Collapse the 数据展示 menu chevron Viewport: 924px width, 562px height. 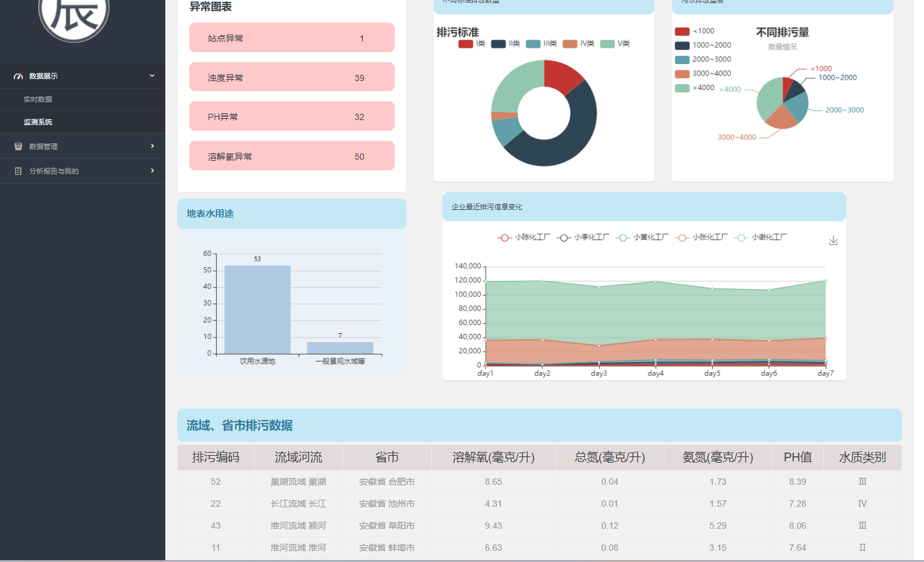point(152,75)
